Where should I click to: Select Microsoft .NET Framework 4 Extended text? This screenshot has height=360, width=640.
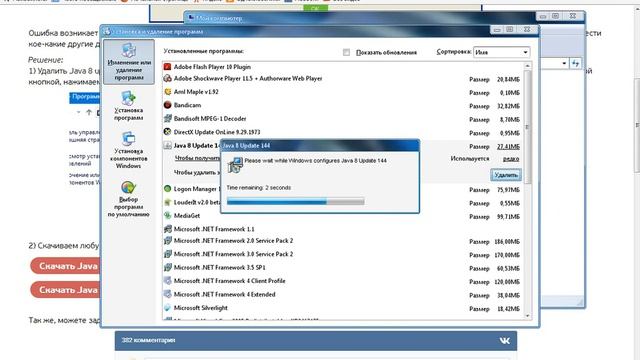[x=224, y=295]
